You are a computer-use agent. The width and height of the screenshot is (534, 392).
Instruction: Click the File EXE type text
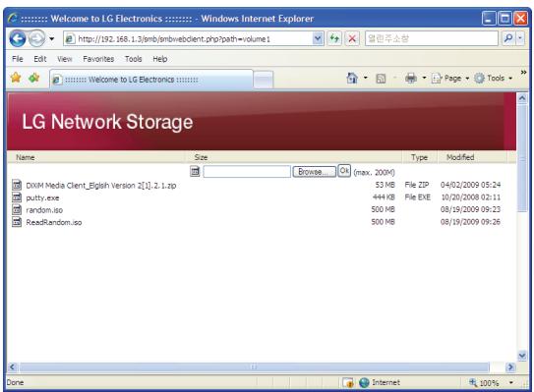[x=418, y=197]
